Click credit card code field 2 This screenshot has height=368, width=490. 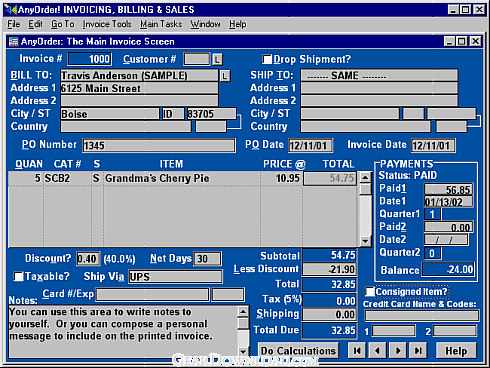455,331
